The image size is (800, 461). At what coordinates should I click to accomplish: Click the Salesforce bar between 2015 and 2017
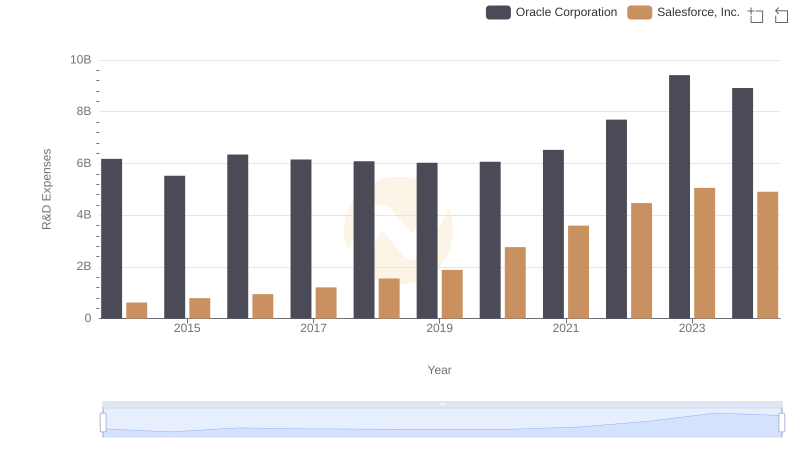(263, 306)
